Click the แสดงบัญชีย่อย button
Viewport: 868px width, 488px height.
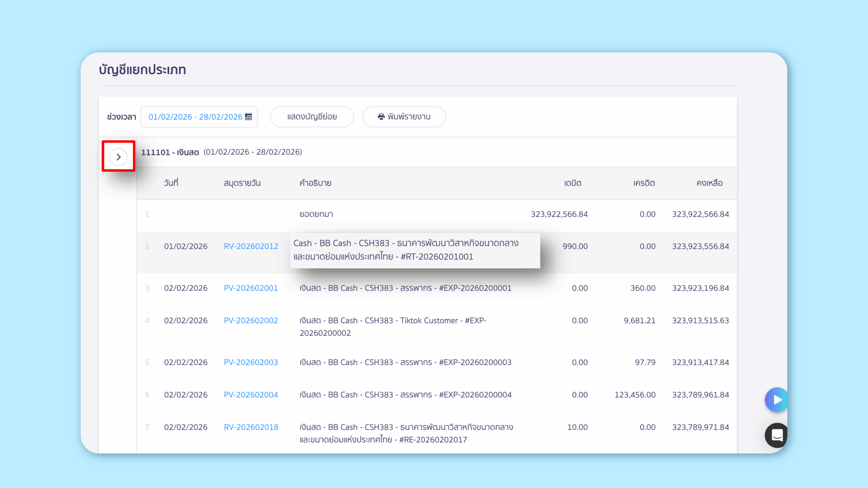[312, 117]
